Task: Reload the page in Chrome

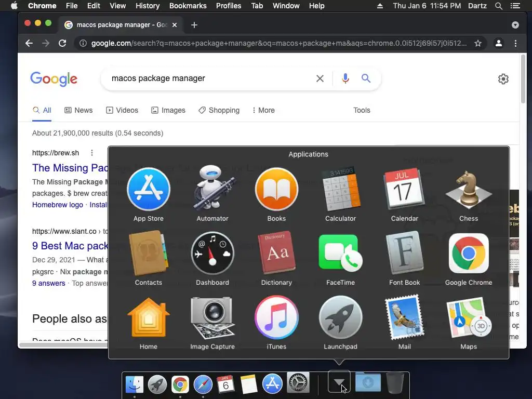Action: (62, 43)
